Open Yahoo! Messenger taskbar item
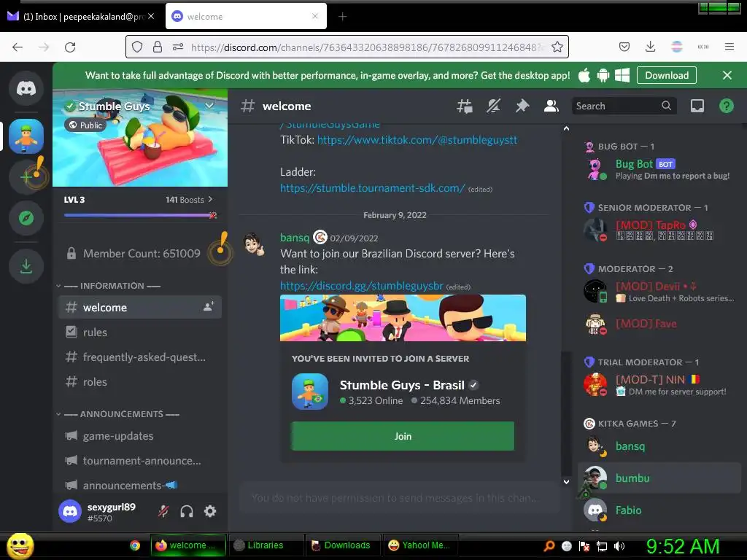The image size is (747, 560). pos(420,545)
